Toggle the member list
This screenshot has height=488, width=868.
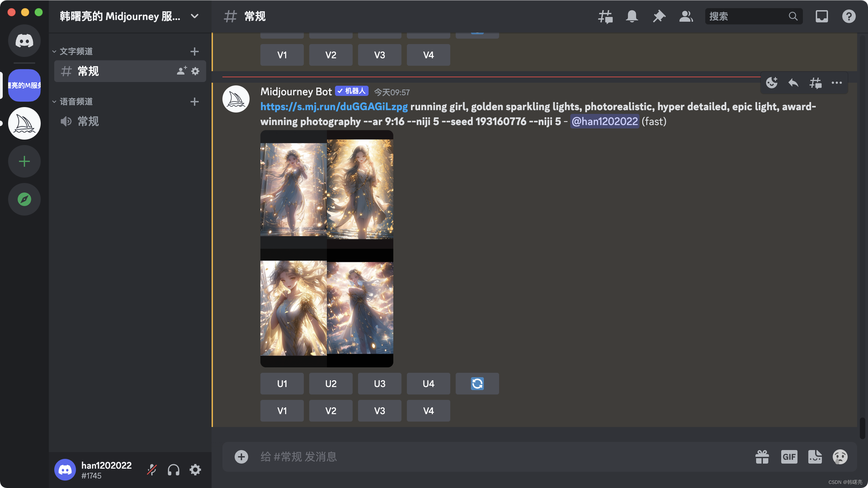point(686,16)
